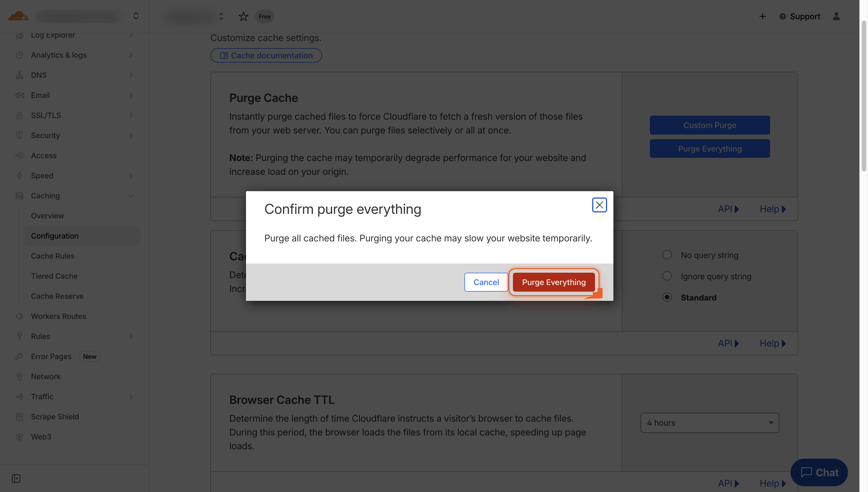Select the Standard caching level
Screen dimensions: 868x492
click(667, 297)
